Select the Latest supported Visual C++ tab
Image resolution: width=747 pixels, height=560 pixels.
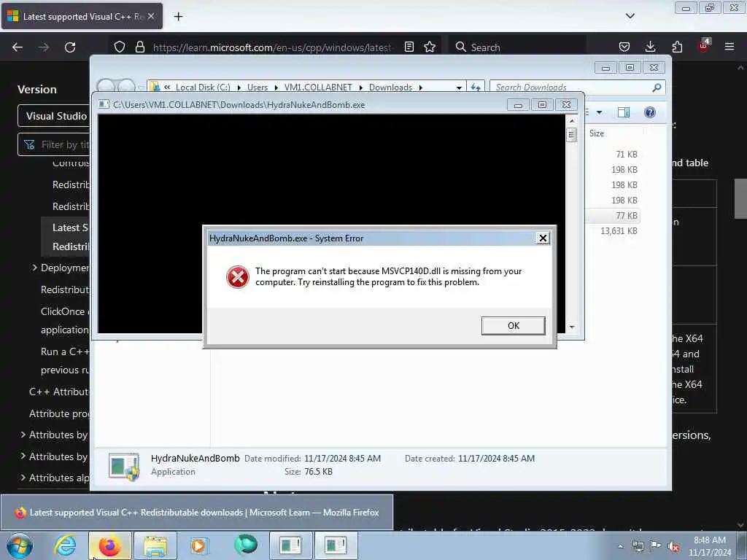pos(82,16)
